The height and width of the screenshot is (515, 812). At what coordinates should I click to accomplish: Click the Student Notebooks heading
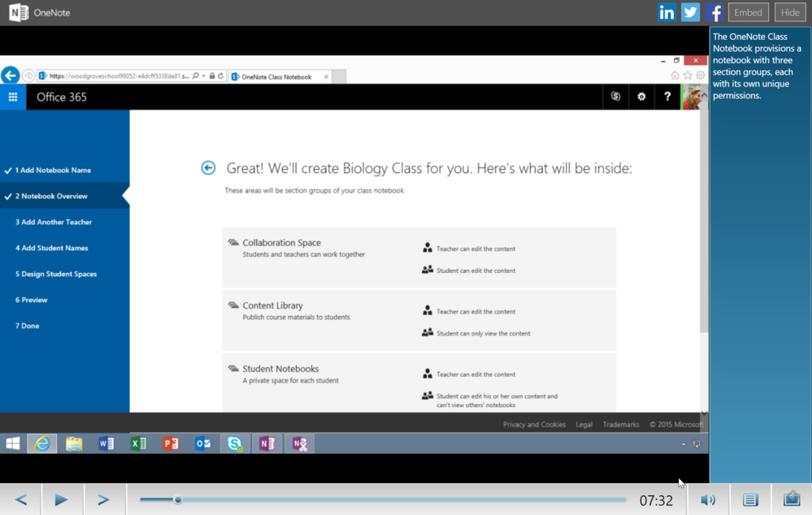pyautogui.click(x=281, y=369)
